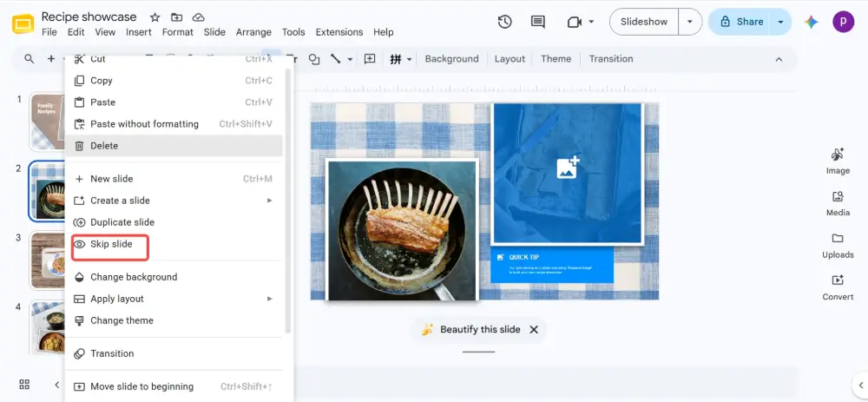Viewport: 868px width, 402px height.
Task: Open the Share options dropdown arrow
Action: coord(780,22)
